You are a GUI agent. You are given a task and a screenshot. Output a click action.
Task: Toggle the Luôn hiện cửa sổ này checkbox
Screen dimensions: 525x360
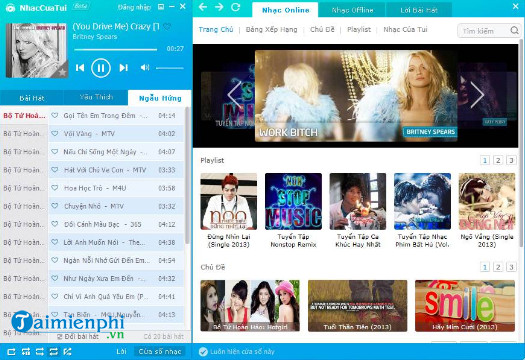[203, 352]
